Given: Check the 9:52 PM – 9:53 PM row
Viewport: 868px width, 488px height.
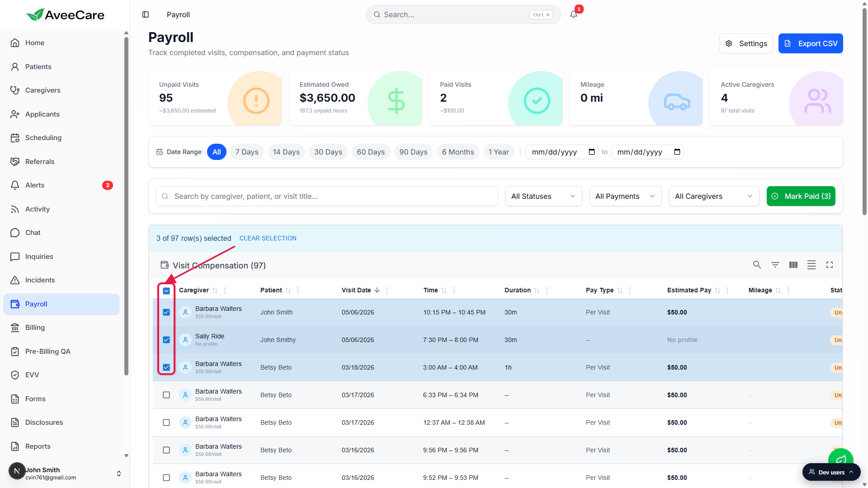Looking at the screenshot, I should 166,478.
